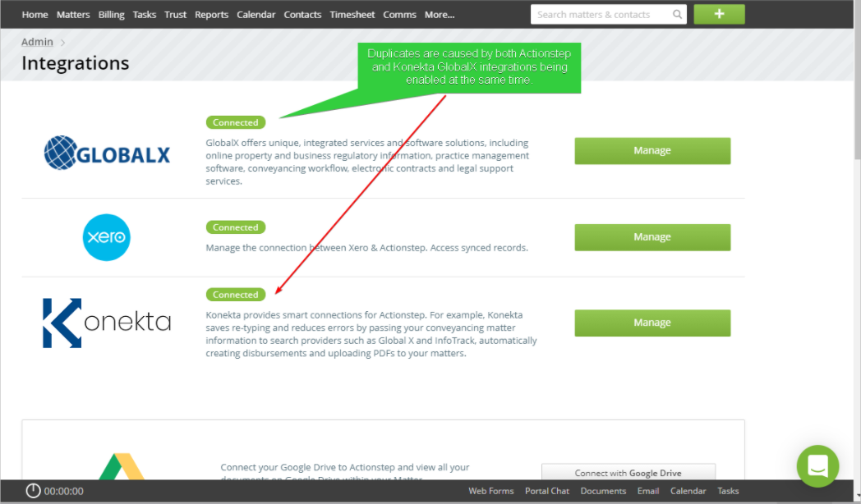Click GlobalX Connected status badge

pyautogui.click(x=236, y=122)
